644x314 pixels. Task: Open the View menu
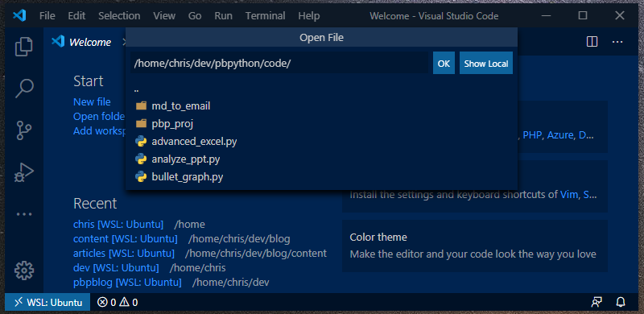[x=164, y=16]
